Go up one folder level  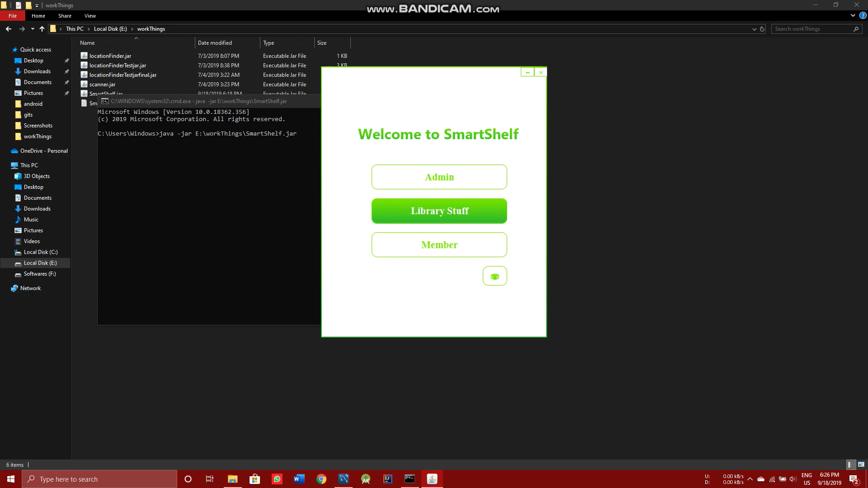42,29
